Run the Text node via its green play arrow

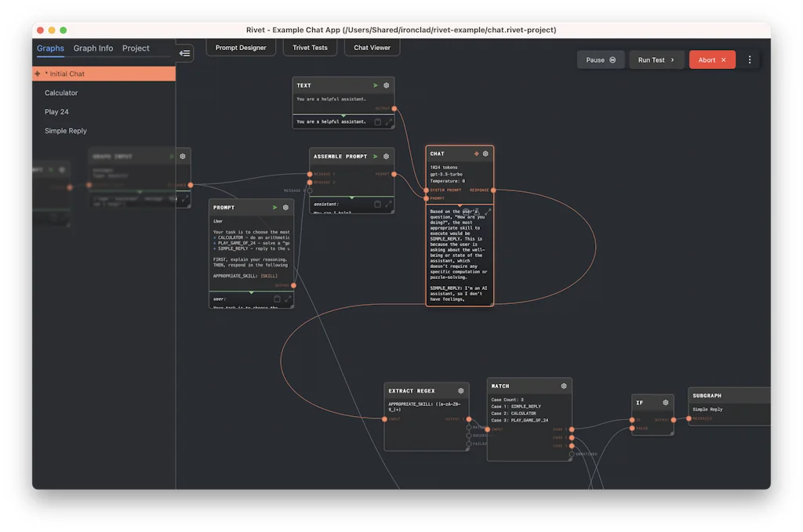376,85
